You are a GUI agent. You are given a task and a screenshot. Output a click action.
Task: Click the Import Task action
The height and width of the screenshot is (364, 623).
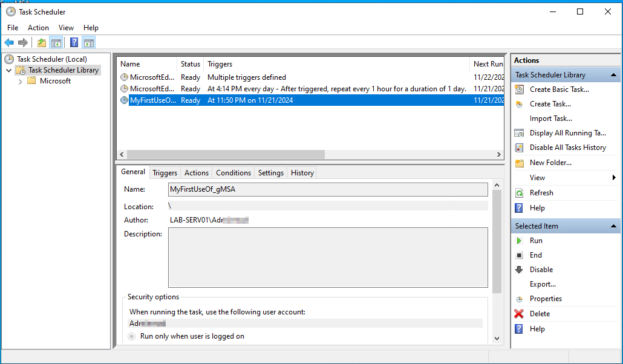(550, 119)
